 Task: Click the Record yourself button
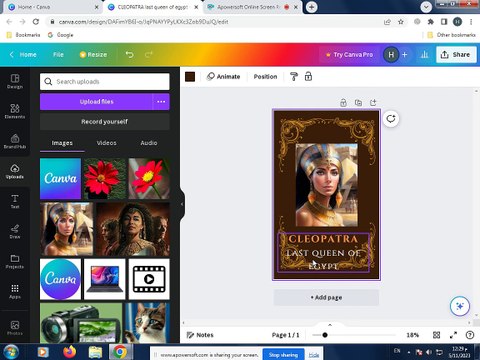point(105,122)
